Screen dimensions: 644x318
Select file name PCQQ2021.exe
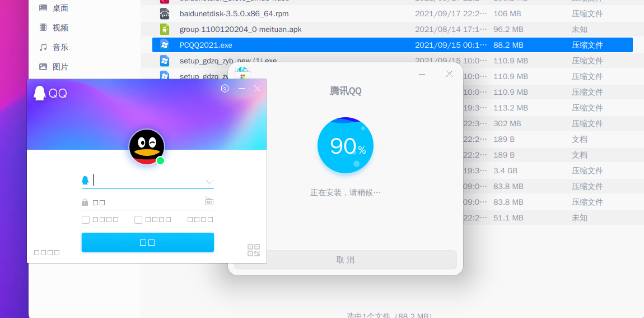[x=206, y=45]
